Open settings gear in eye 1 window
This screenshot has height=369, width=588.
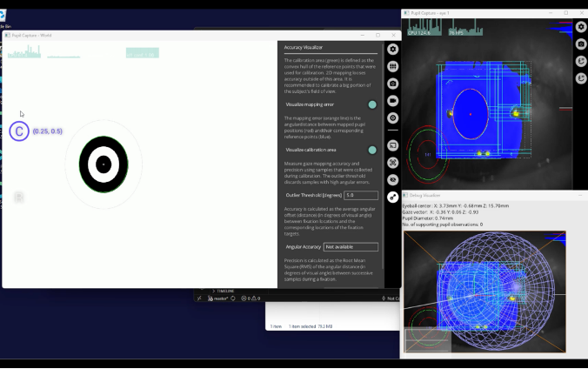pos(580,27)
